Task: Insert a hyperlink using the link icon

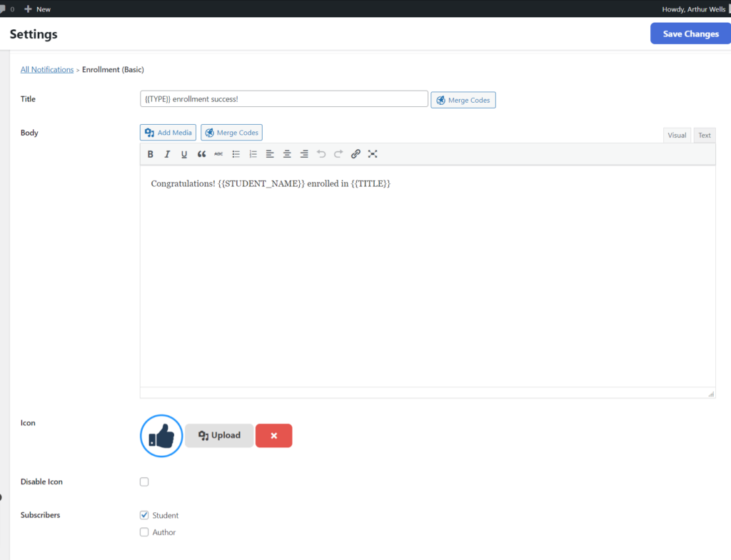Action: (356, 153)
